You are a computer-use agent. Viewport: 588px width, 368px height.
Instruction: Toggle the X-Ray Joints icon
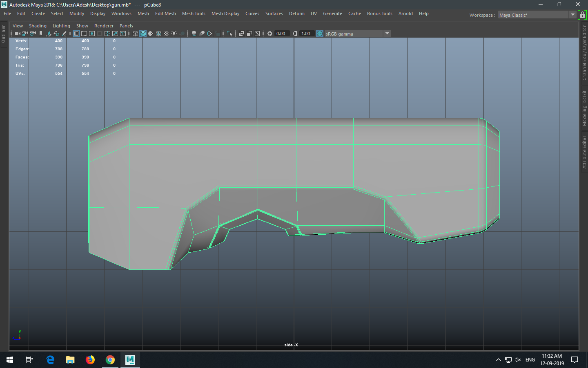(257, 34)
